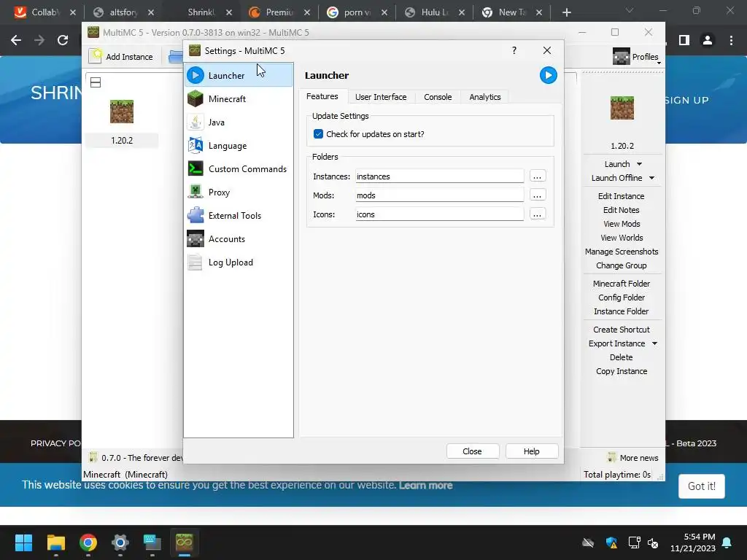Click Learn more cookie link

[x=426, y=485]
